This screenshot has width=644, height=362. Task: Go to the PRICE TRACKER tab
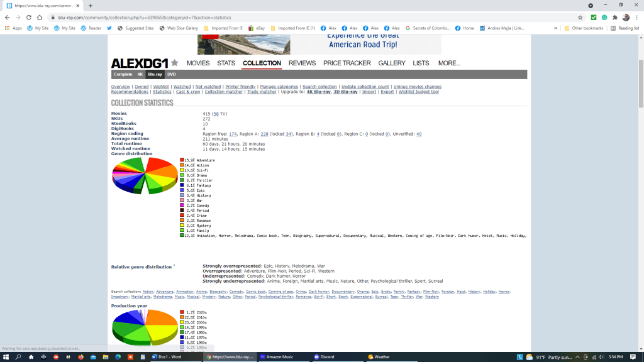point(347,63)
